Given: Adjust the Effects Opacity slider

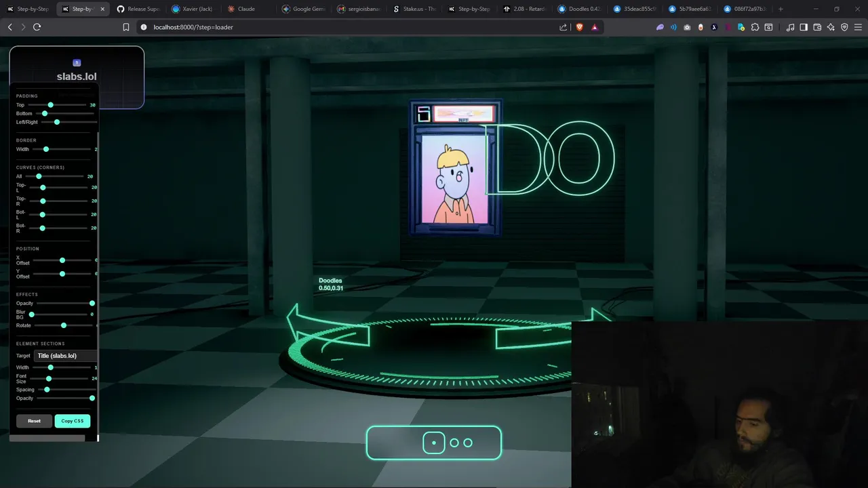Looking at the screenshot, I should [65, 303].
